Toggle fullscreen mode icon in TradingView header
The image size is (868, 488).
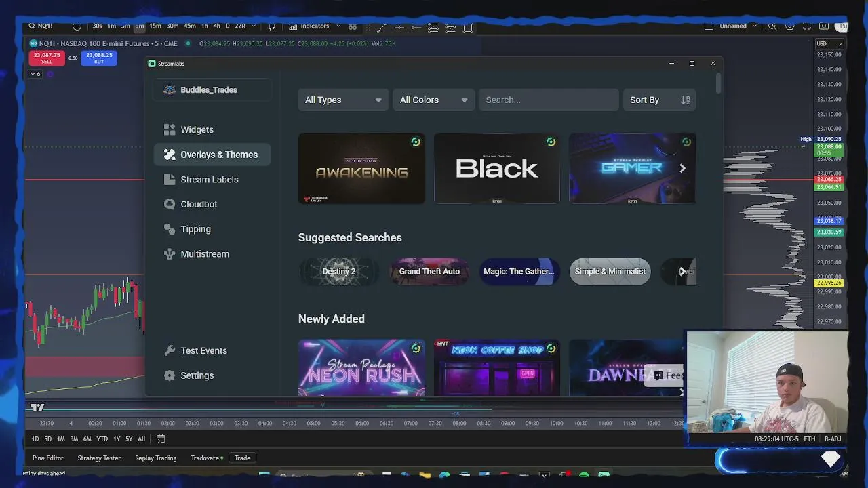pyautogui.click(x=807, y=26)
